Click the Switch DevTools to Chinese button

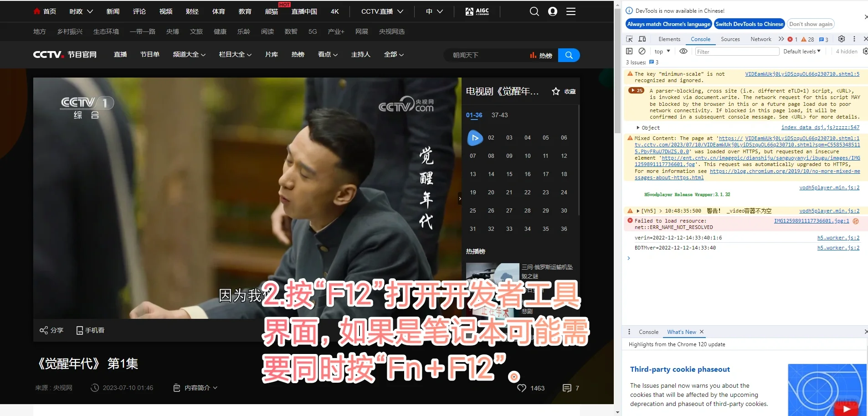pyautogui.click(x=749, y=24)
